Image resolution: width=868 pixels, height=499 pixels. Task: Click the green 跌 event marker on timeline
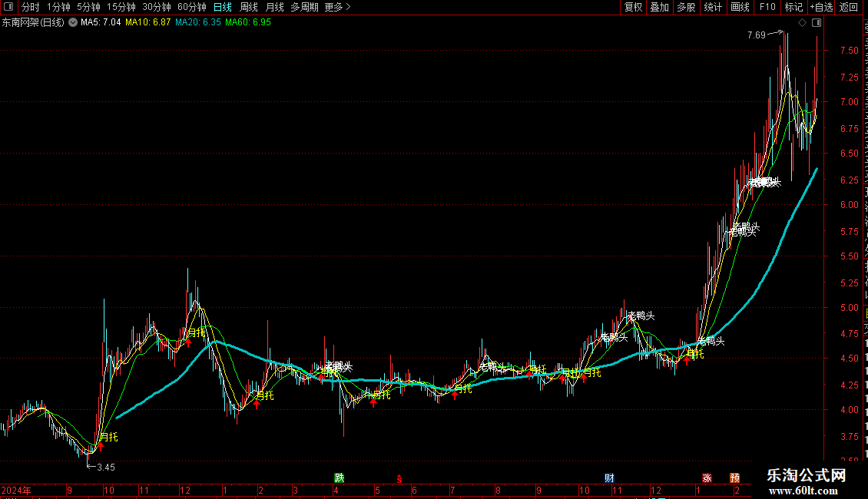[x=340, y=478]
